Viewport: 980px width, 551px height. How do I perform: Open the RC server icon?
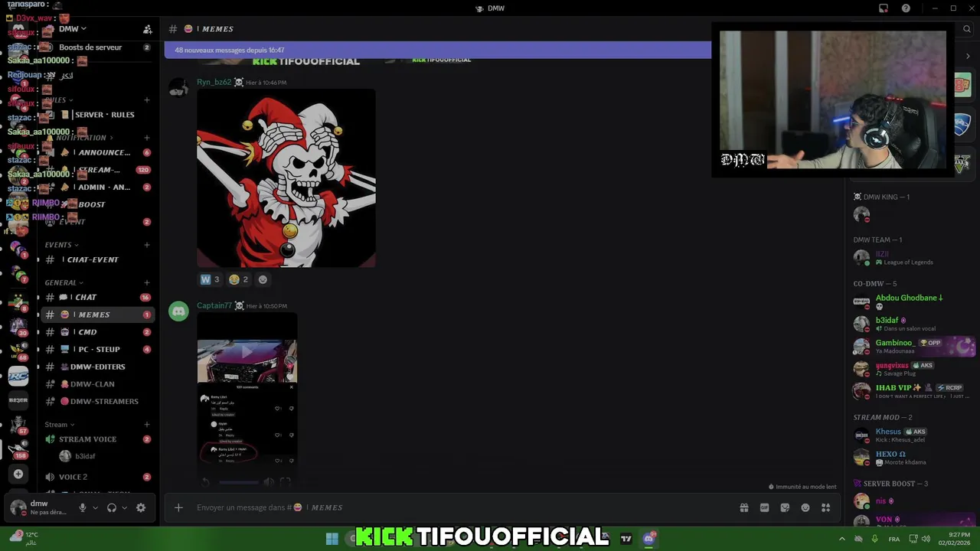point(18,376)
